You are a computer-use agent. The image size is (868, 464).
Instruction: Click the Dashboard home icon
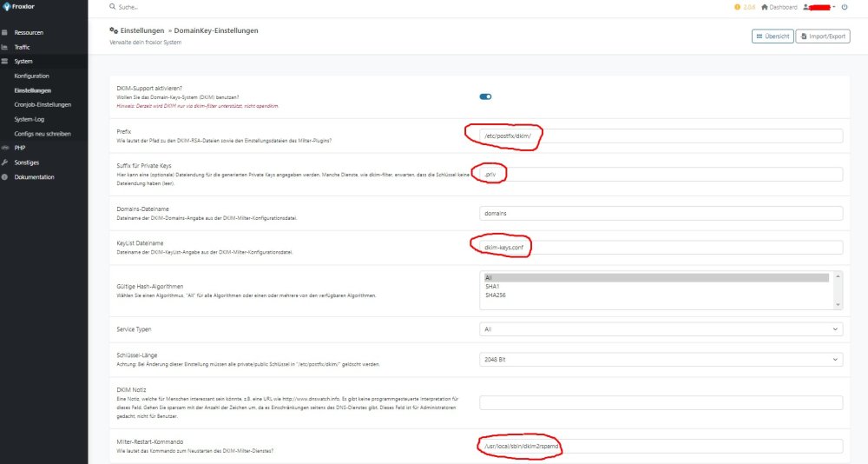click(764, 7)
